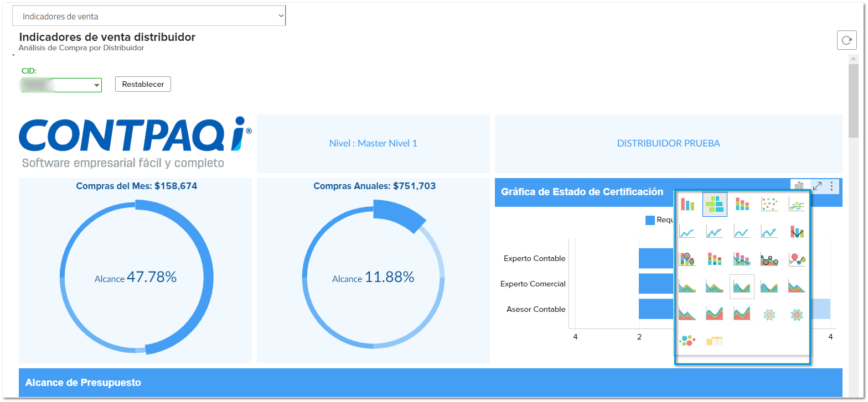
Task: Click the Compras Anuales: $751,703 title
Action: (x=375, y=186)
